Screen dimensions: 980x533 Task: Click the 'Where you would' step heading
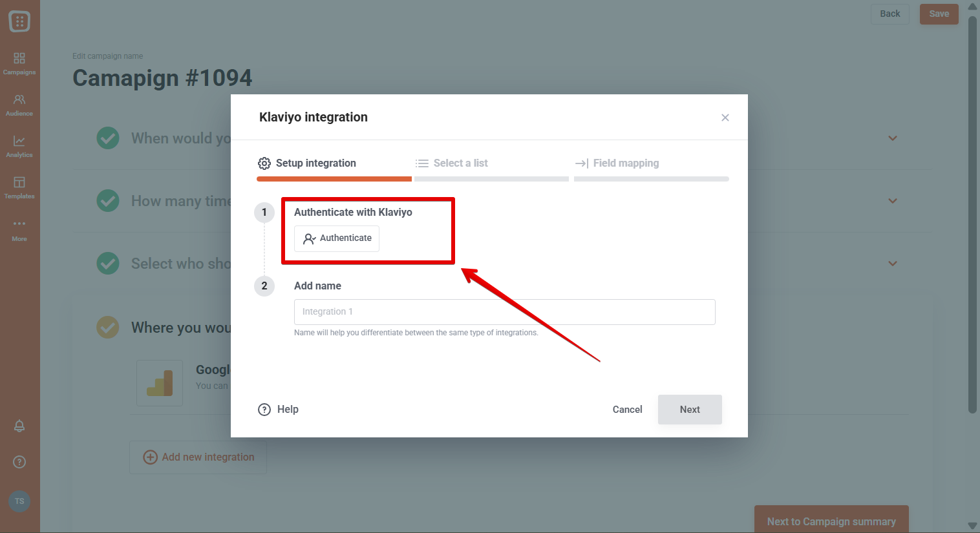181,328
